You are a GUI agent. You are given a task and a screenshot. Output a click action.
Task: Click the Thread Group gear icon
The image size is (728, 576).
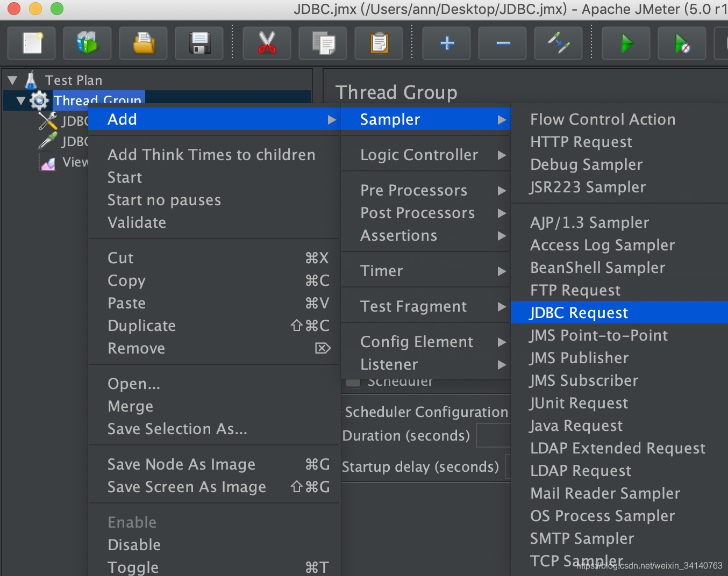(x=39, y=100)
